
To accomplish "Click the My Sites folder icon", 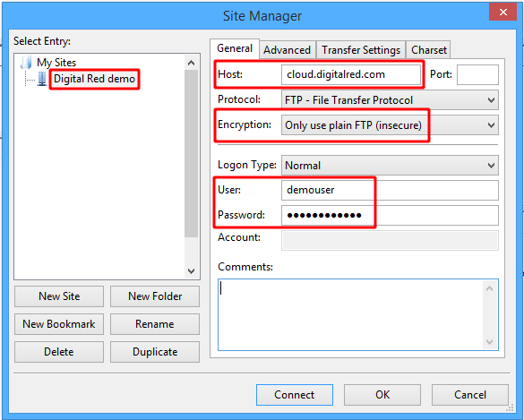I will pos(26,63).
